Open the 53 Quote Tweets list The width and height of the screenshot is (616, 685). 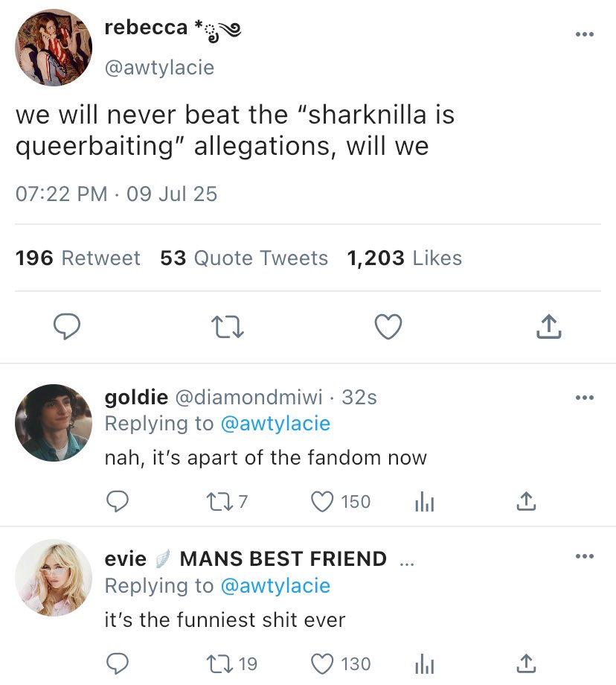pos(244,258)
